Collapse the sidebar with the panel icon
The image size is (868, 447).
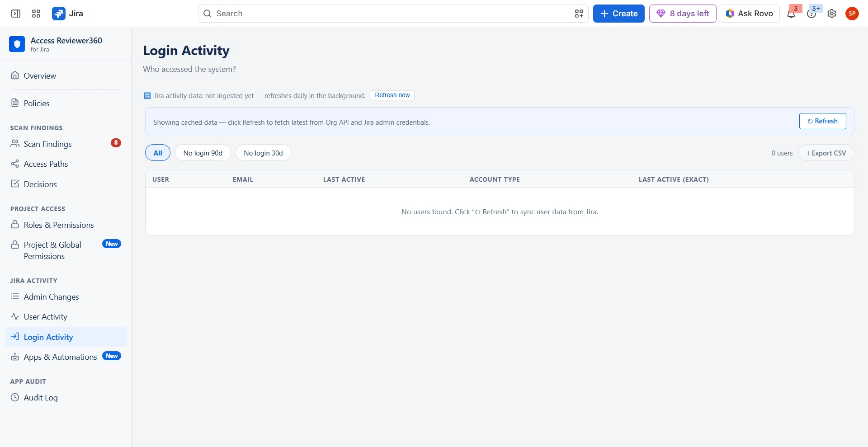(16, 14)
